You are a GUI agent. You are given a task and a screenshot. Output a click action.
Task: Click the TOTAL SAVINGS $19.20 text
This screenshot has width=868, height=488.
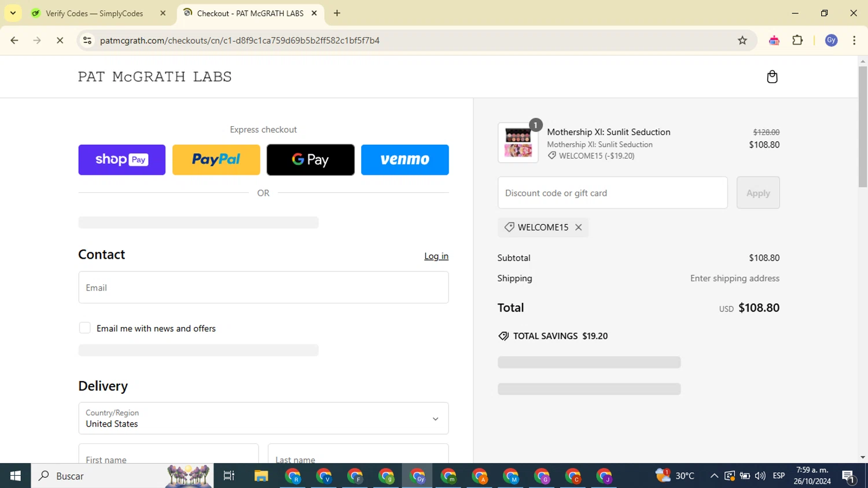click(553, 336)
